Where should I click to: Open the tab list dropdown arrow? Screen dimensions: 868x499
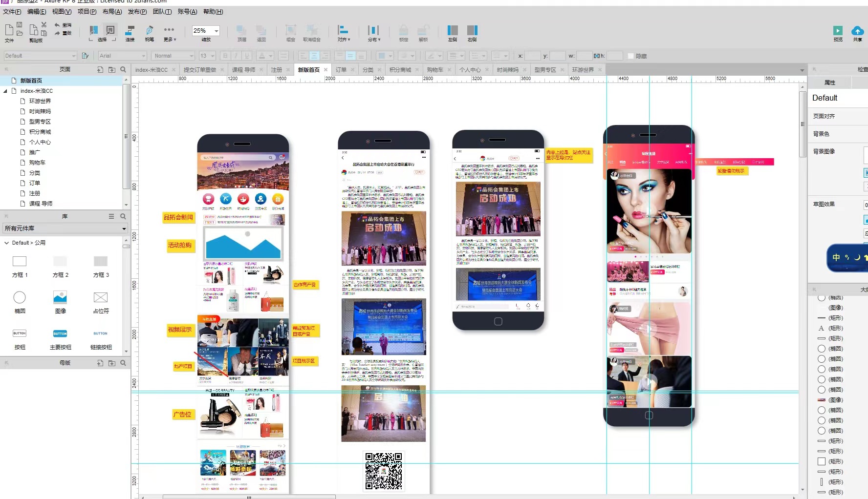click(x=802, y=70)
